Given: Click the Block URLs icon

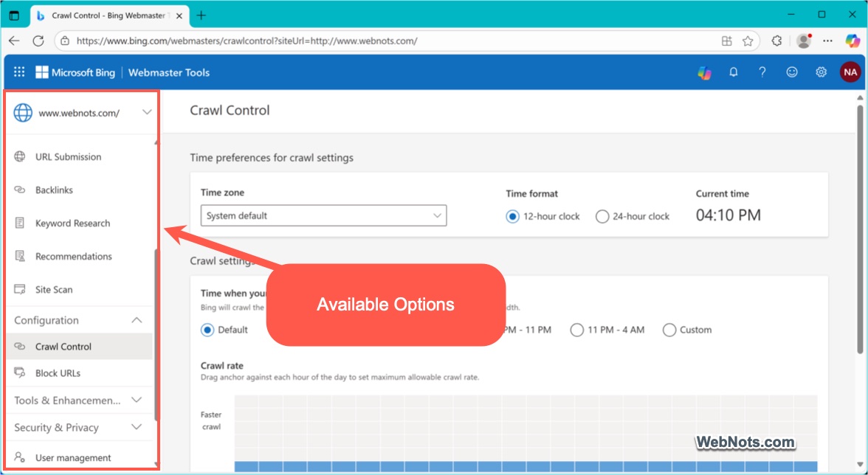Looking at the screenshot, I should coord(20,372).
